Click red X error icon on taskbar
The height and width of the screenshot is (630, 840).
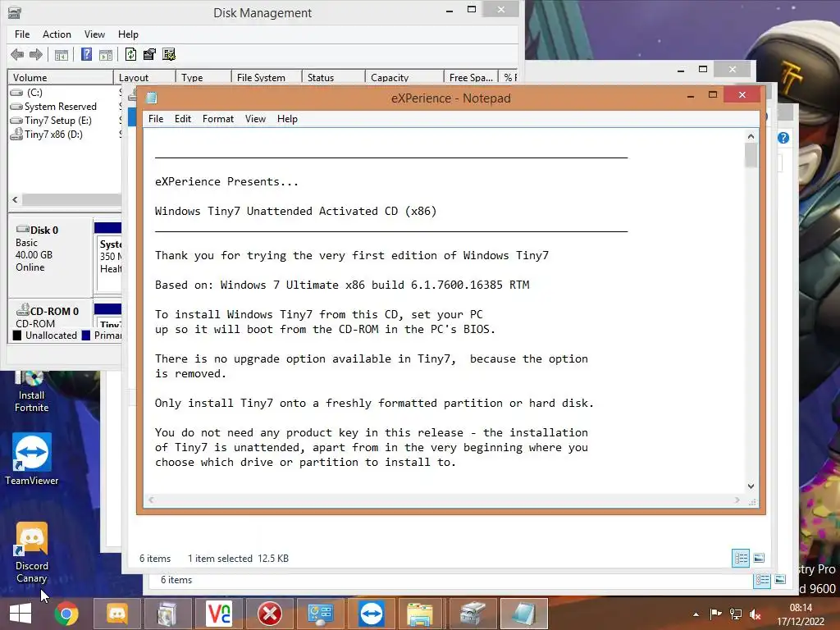pos(269,614)
